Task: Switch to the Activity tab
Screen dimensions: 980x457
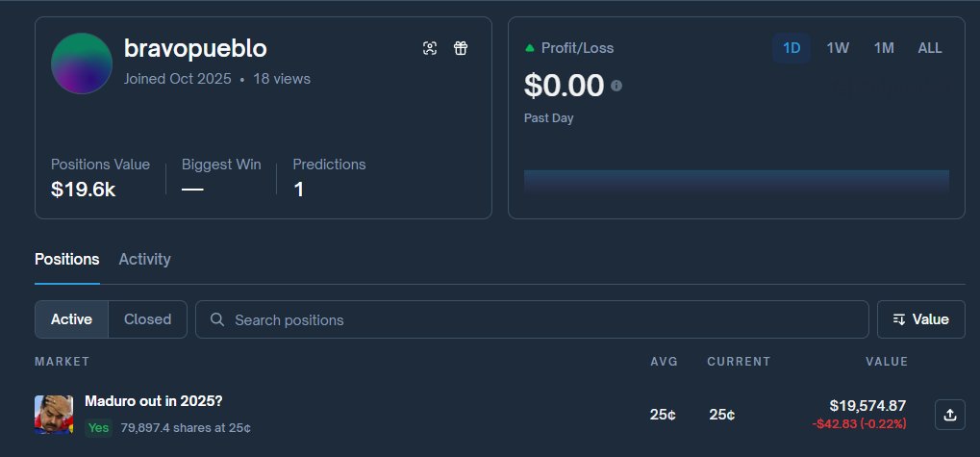Action: coord(144,259)
